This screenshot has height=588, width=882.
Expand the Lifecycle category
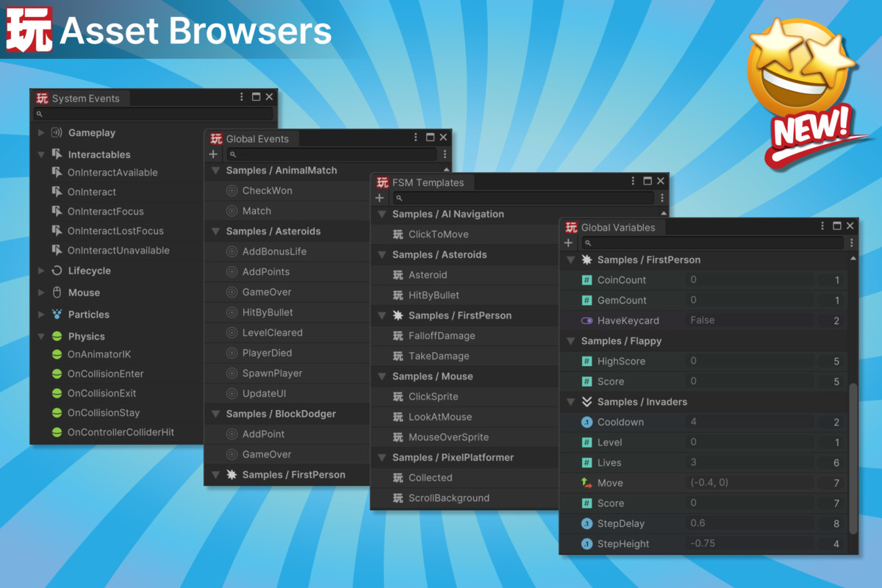click(41, 270)
